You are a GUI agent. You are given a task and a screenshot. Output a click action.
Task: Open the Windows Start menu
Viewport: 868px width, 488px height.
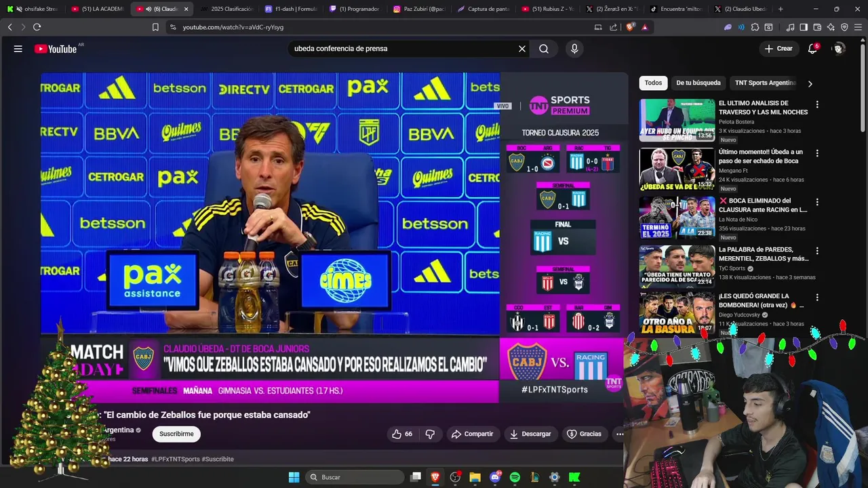click(294, 477)
